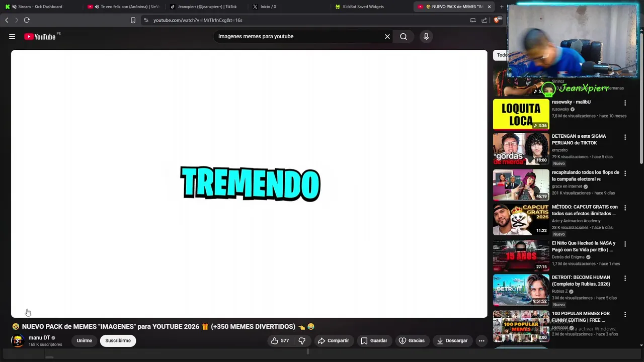Click browser back arrow
This screenshot has height=362, width=644.
[7, 20]
